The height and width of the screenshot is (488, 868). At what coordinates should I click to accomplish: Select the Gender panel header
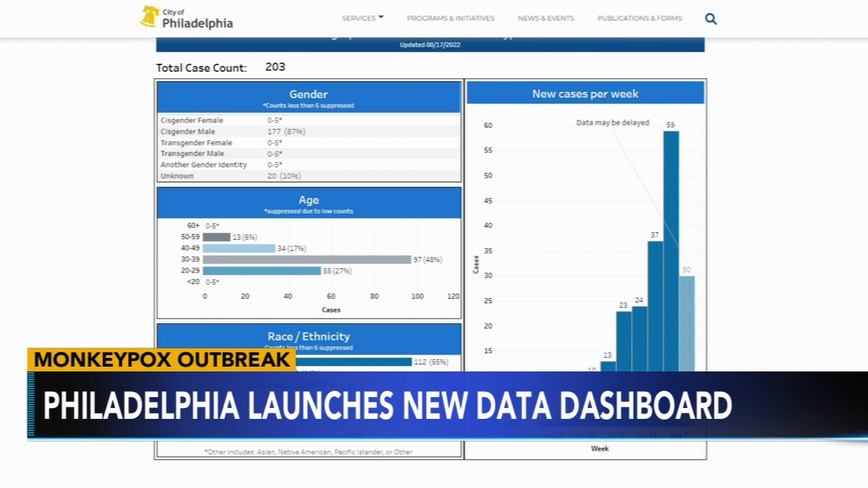309,98
